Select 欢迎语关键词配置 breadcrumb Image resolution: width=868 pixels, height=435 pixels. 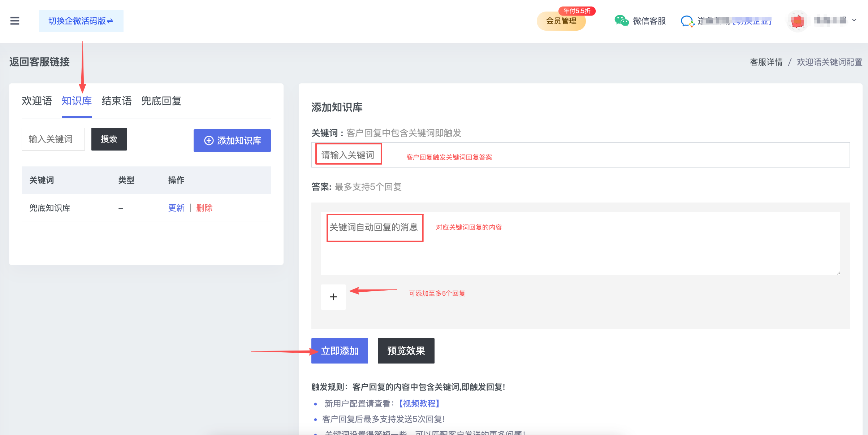pyautogui.click(x=829, y=62)
